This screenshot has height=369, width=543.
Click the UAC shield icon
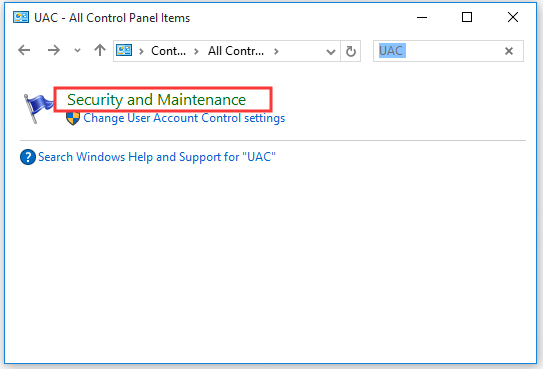(x=73, y=118)
